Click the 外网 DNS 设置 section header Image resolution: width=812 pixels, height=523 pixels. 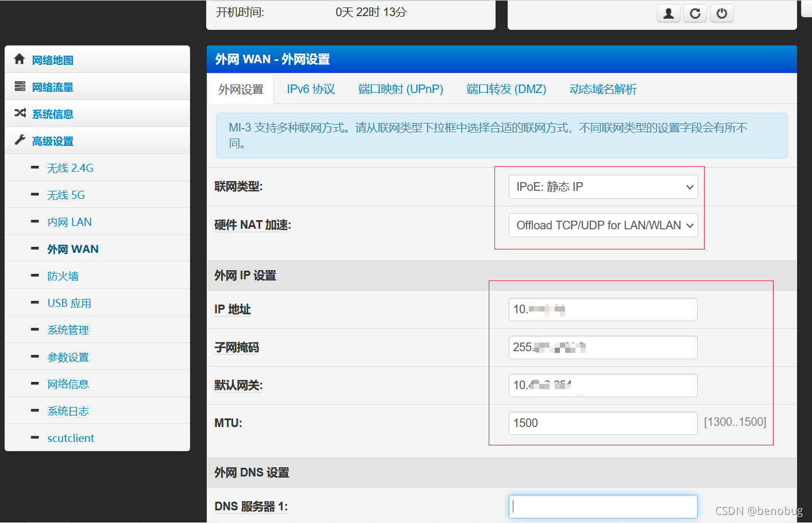tap(501, 472)
